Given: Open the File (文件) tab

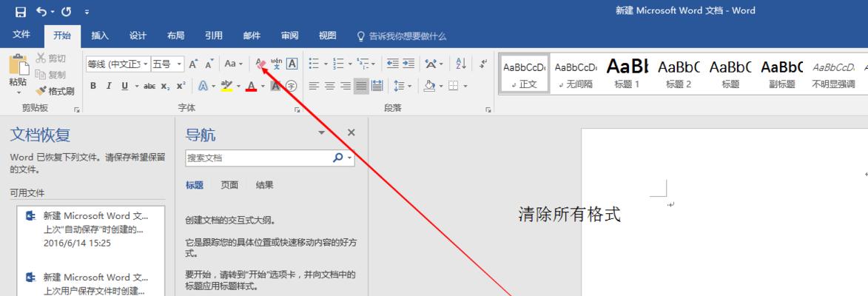Looking at the screenshot, I should pyautogui.click(x=21, y=35).
